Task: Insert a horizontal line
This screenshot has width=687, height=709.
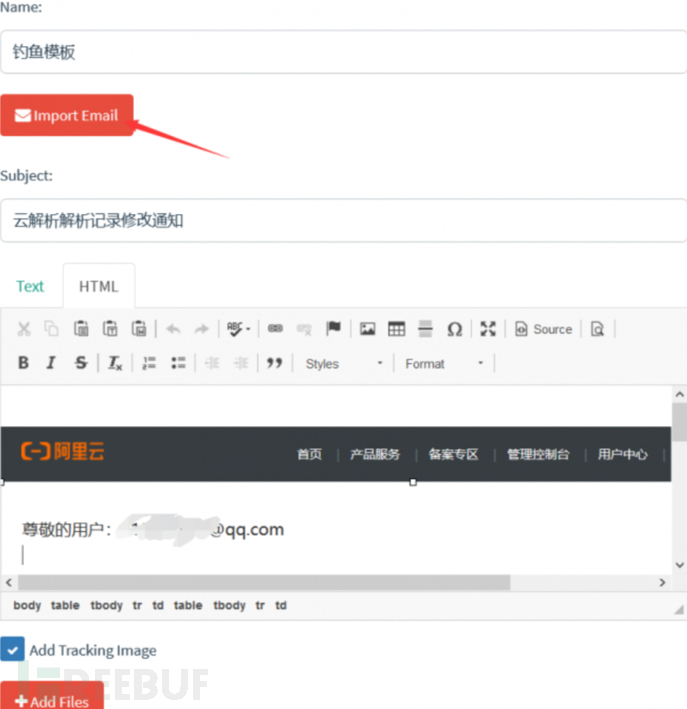Action: [425, 329]
